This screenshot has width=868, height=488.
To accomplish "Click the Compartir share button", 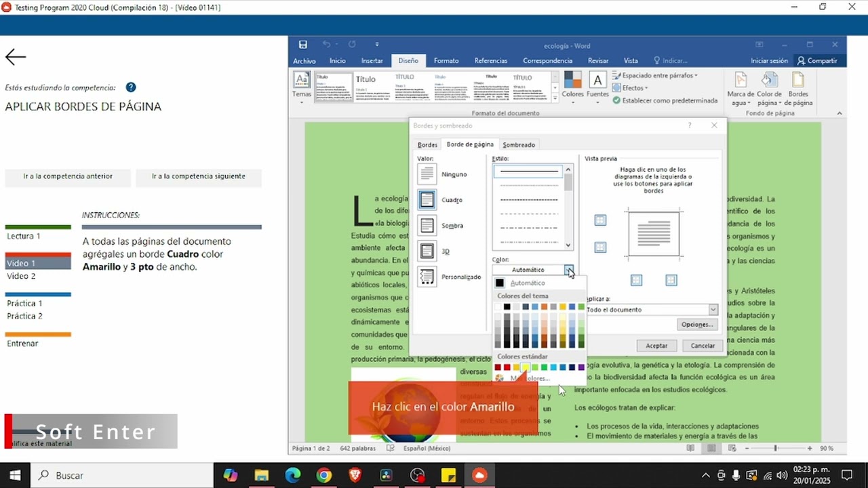I will point(817,60).
